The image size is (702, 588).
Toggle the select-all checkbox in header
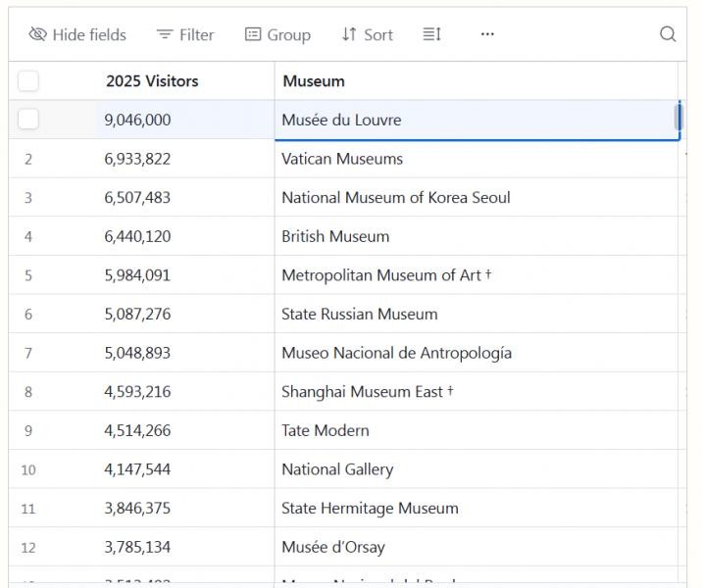pos(28,81)
